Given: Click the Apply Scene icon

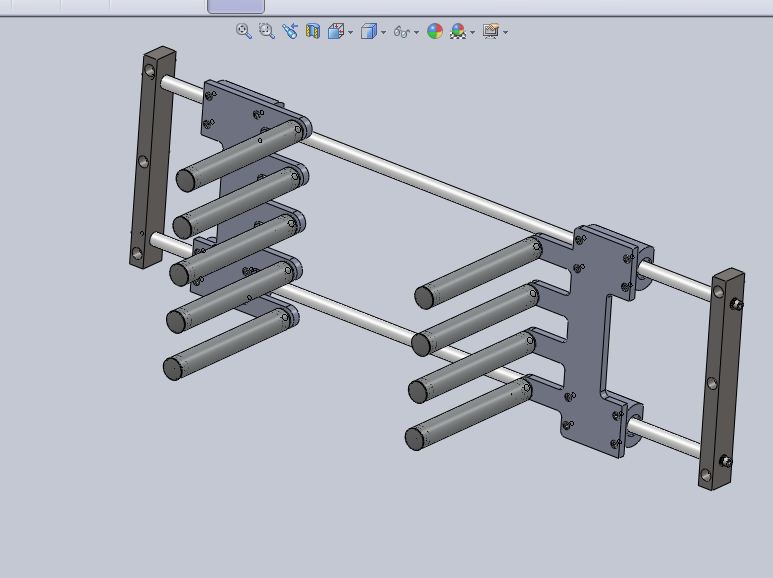Looking at the screenshot, I should [458, 32].
